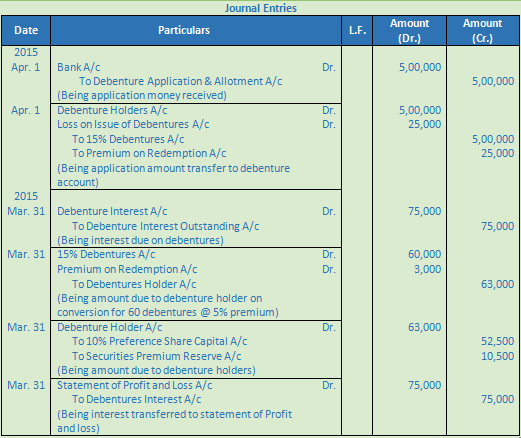Select the 5,00,000 debit for Debenture Holders A/c
Image resolution: width=521 pixels, height=438 pixels.
point(420,110)
